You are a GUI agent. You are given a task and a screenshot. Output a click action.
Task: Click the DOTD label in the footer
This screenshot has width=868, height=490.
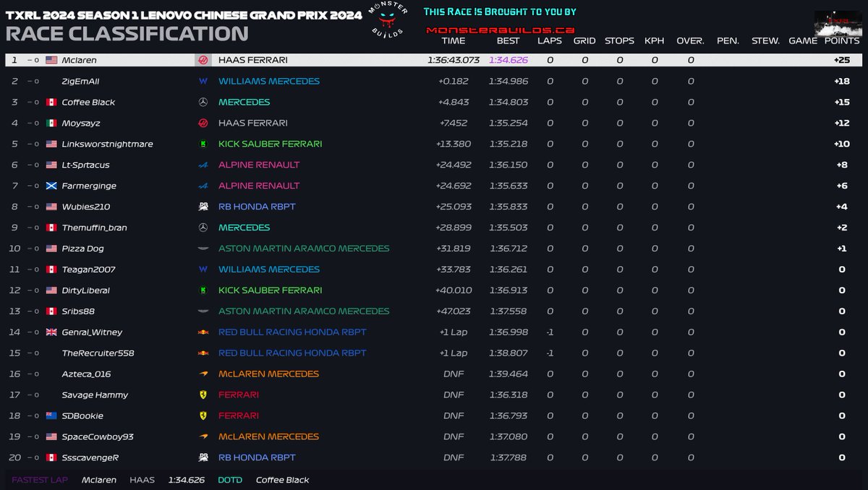pyautogui.click(x=230, y=480)
